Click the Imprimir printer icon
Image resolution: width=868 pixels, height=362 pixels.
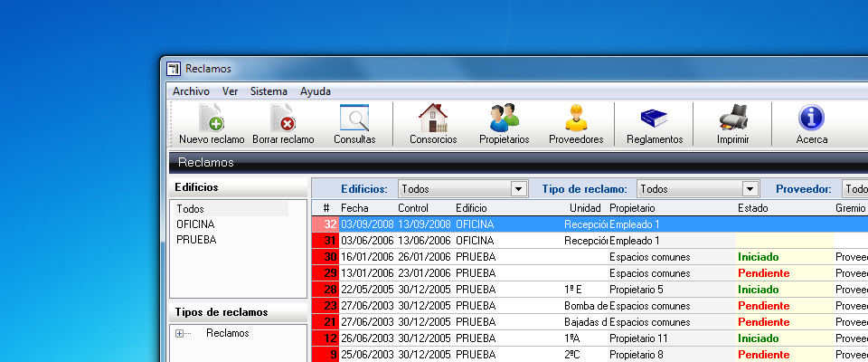[x=732, y=119]
